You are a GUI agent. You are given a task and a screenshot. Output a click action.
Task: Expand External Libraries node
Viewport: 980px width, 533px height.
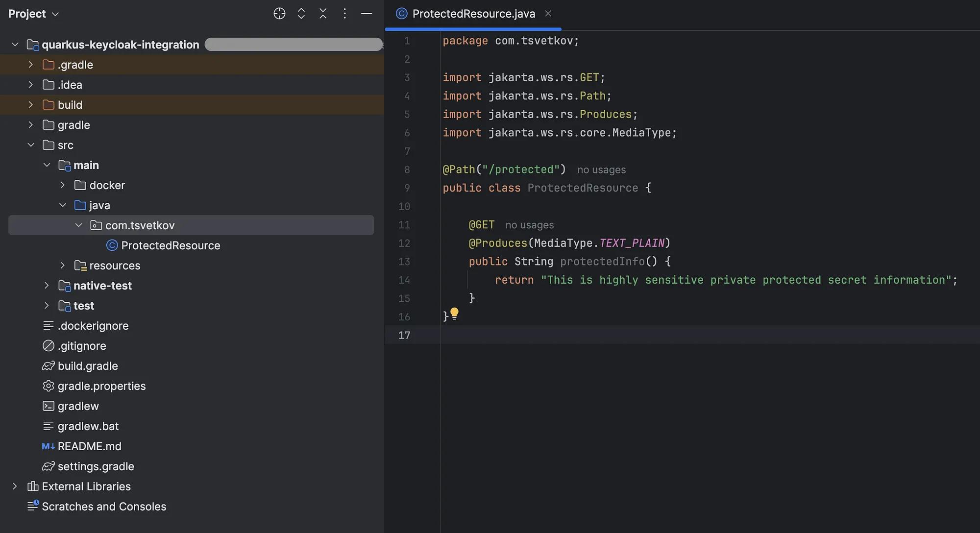click(x=15, y=486)
